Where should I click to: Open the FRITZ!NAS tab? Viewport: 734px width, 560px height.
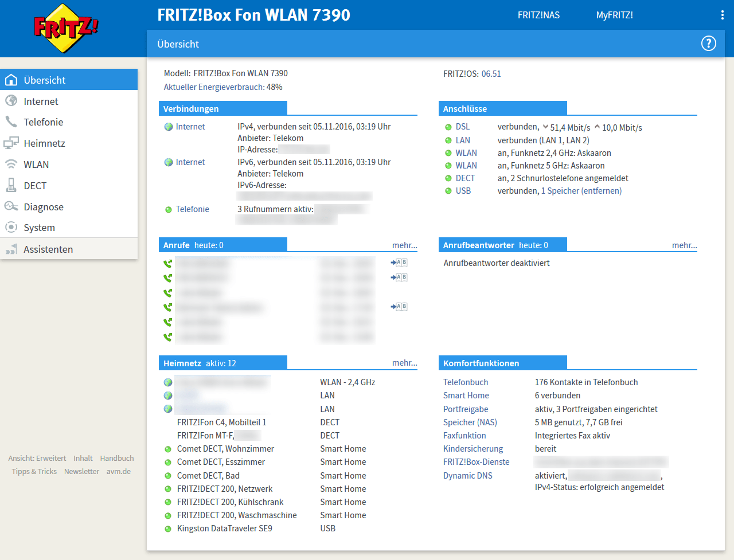(538, 15)
